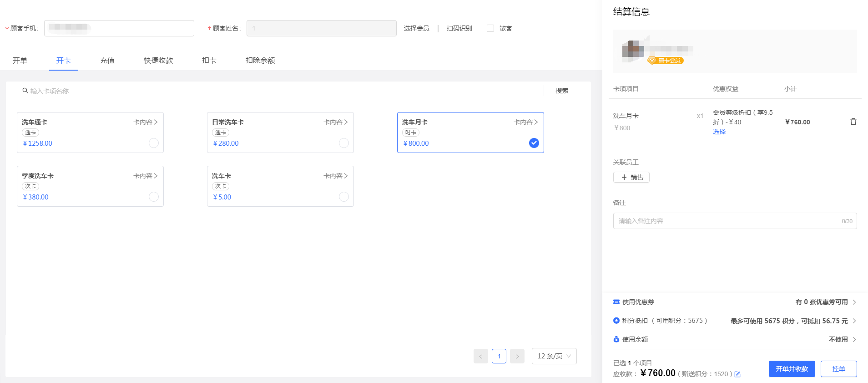This screenshot has width=868, height=383.
Task: Switch to the 充值 tab
Action: tap(107, 60)
